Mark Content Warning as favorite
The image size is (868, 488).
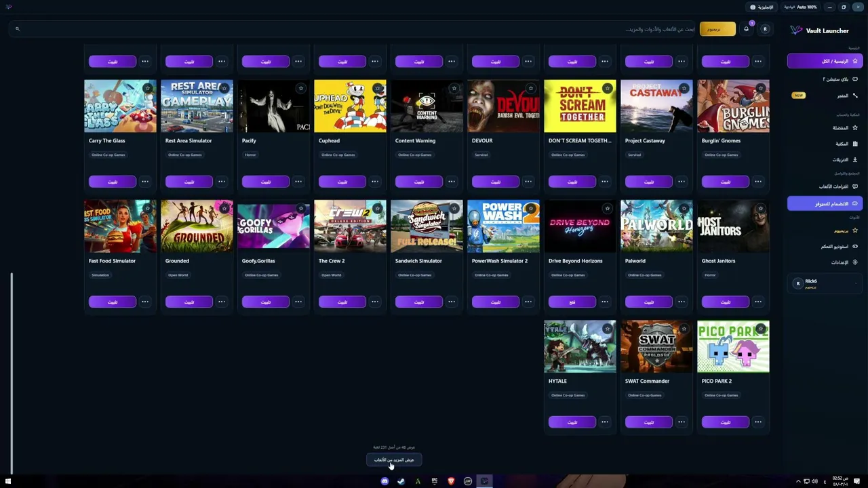(454, 88)
